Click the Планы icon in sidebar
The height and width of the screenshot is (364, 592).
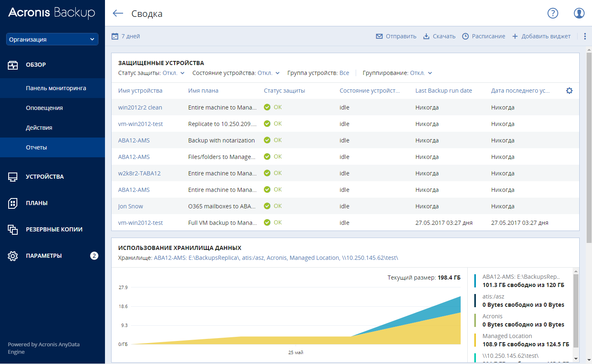13,203
